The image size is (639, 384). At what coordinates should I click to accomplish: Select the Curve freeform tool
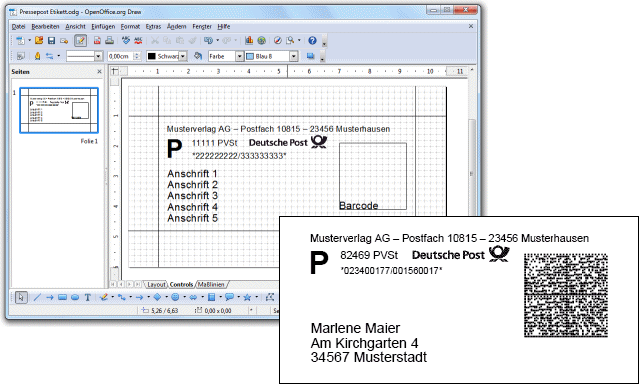(104, 297)
